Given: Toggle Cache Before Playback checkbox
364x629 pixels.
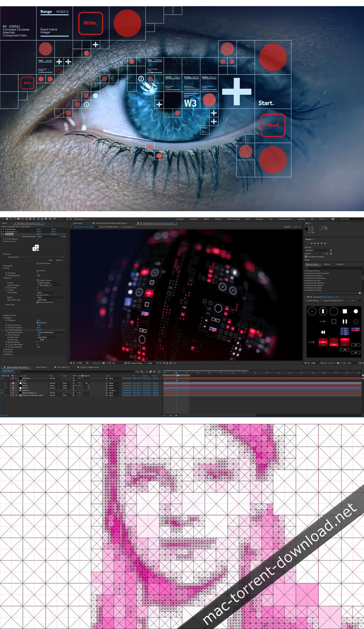Looking at the screenshot, I should [306, 256].
